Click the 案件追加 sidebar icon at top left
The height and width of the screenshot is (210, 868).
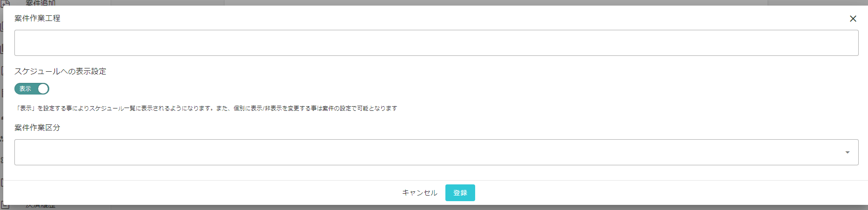[5, 3]
